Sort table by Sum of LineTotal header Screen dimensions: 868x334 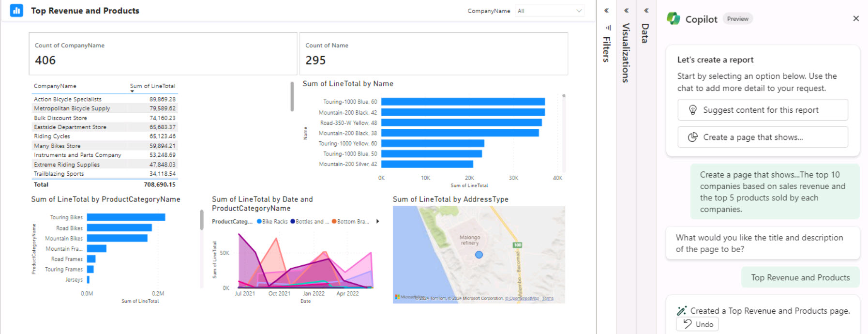point(152,86)
